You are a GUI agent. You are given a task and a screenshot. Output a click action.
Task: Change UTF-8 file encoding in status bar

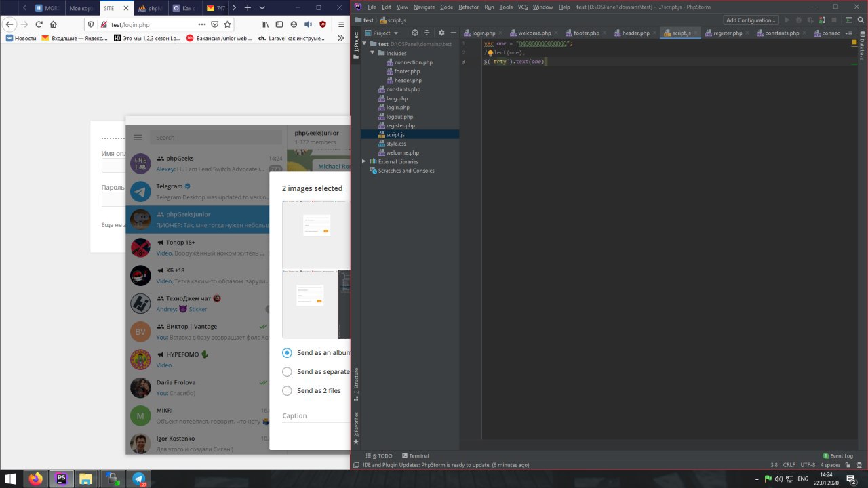[x=808, y=465]
